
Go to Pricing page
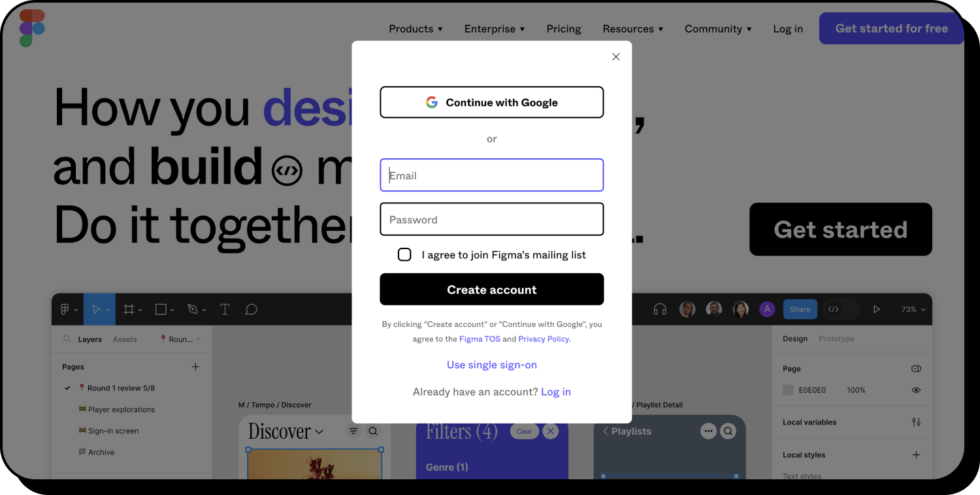tap(564, 29)
